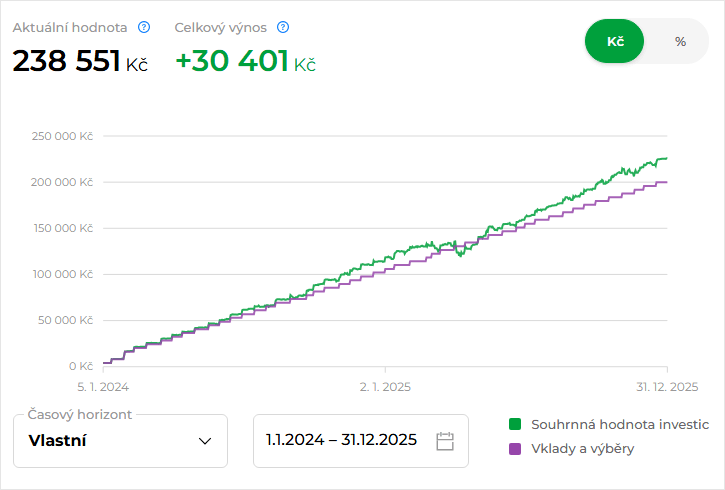Click the 31. 12. 2025 end date label
Screen dimensions: 725x490
[665, 386]
